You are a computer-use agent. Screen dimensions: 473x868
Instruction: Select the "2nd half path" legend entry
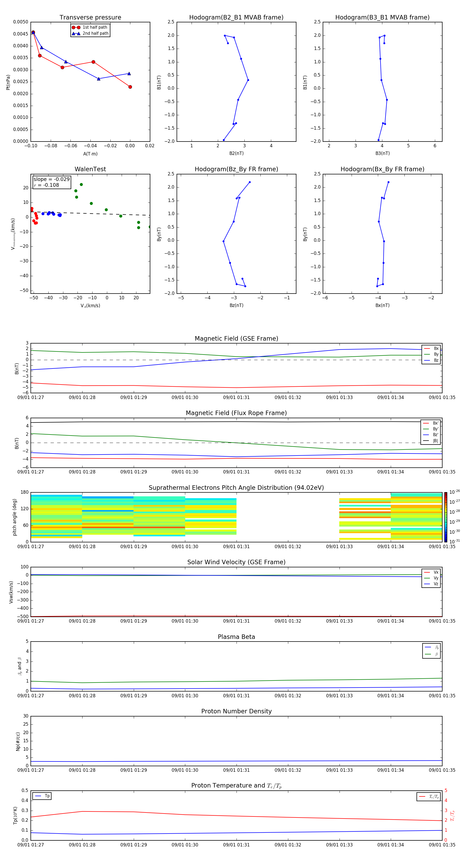(x=90, y=33)
